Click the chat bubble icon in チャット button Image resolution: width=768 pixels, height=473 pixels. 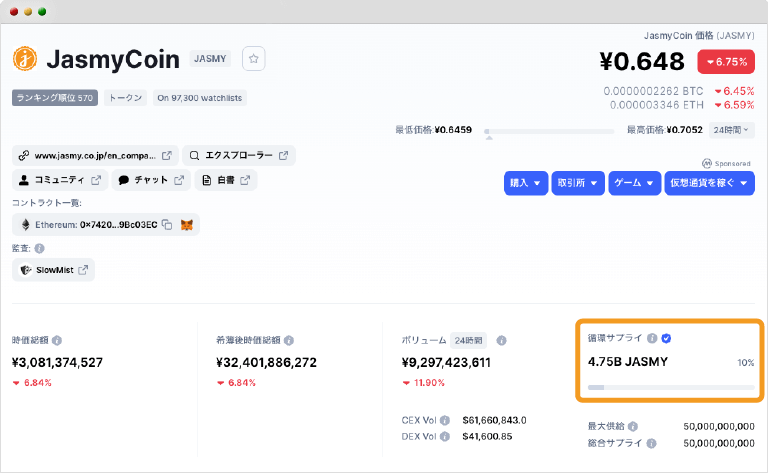[x=123, y=180]
